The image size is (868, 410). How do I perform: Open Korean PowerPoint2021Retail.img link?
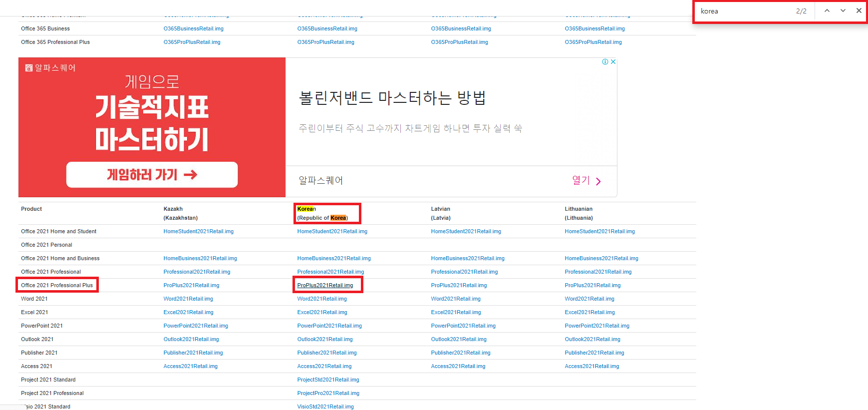point(329,326)
